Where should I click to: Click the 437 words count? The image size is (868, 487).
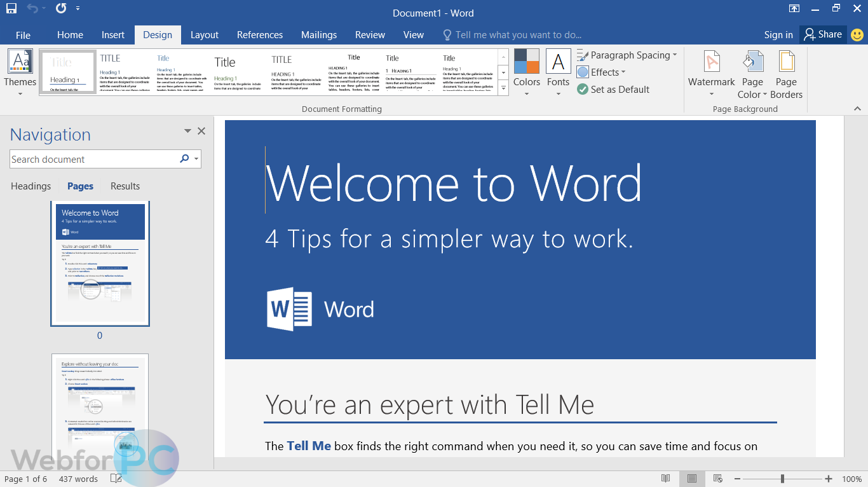pos(78,479)
